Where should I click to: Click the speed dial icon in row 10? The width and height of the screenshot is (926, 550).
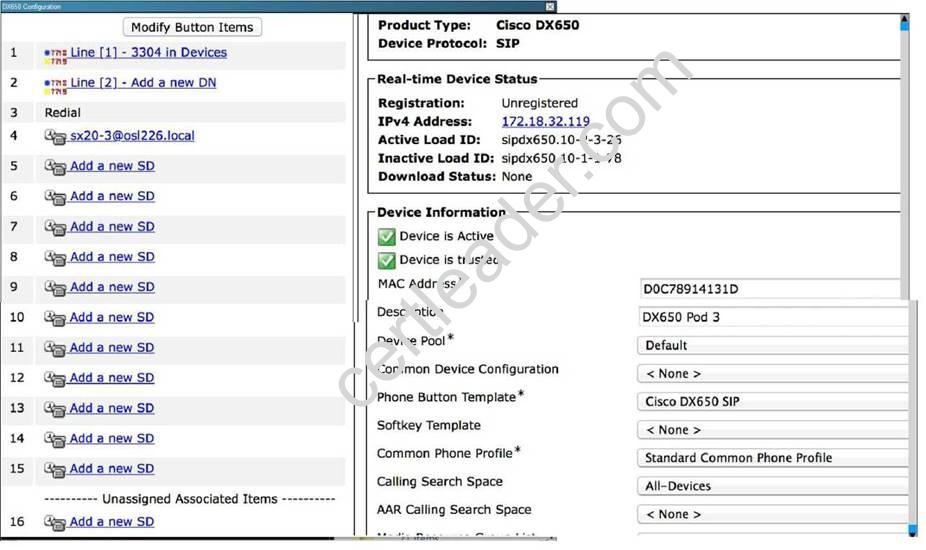pos(55,318)
